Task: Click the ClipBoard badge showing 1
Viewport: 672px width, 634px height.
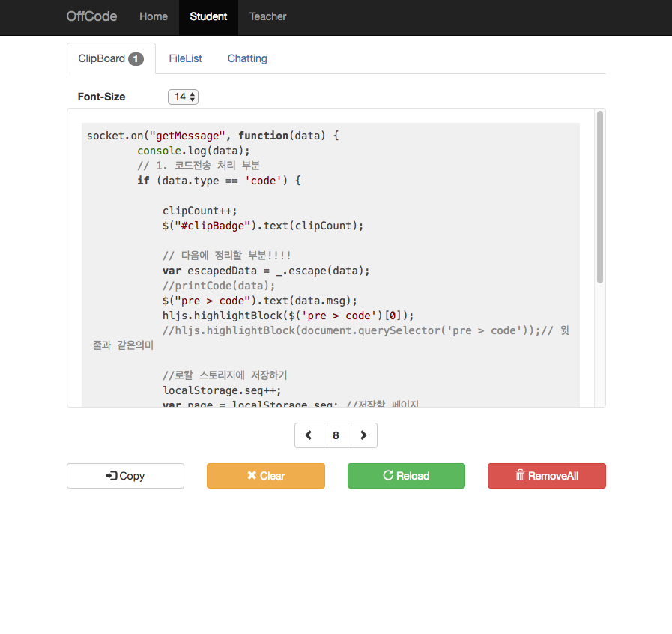Action: 136,58
